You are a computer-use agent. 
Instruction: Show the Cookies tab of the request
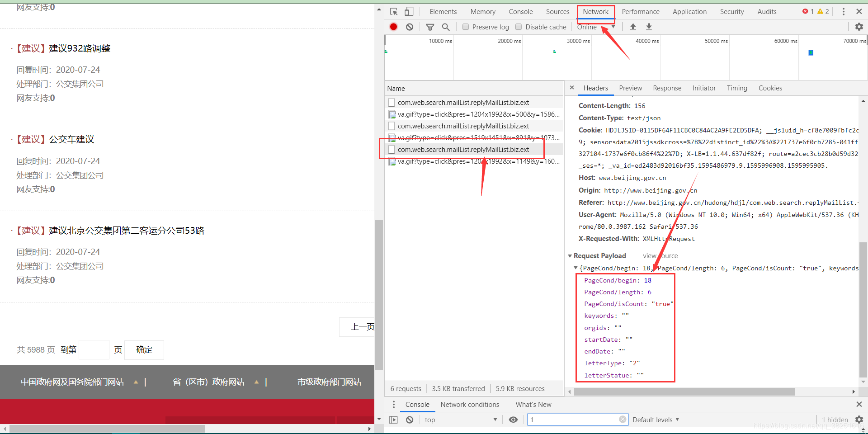(770, 88)
